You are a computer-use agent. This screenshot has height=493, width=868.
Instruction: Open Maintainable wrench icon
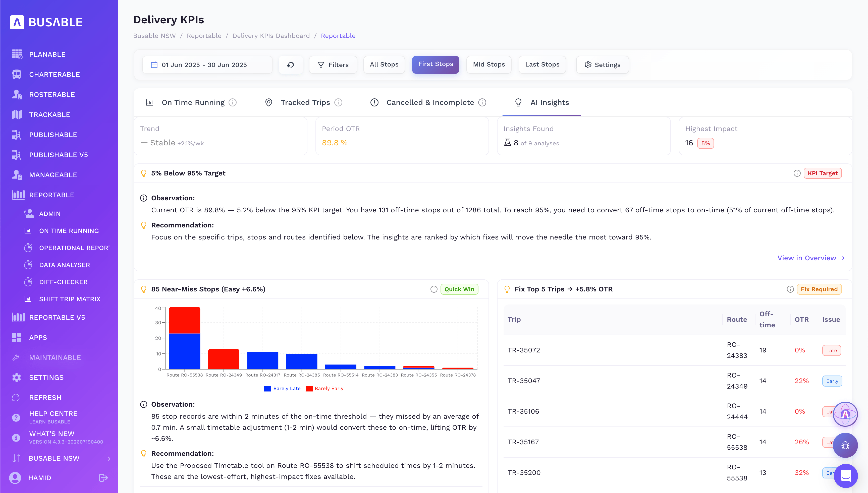coord(16,357)
